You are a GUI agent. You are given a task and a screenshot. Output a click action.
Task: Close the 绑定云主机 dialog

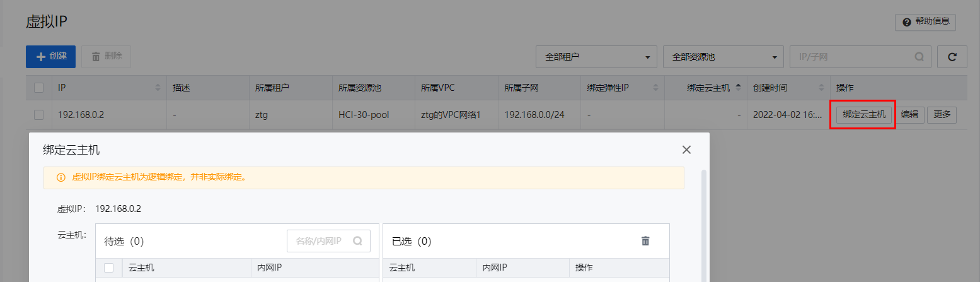coord(687,150)
